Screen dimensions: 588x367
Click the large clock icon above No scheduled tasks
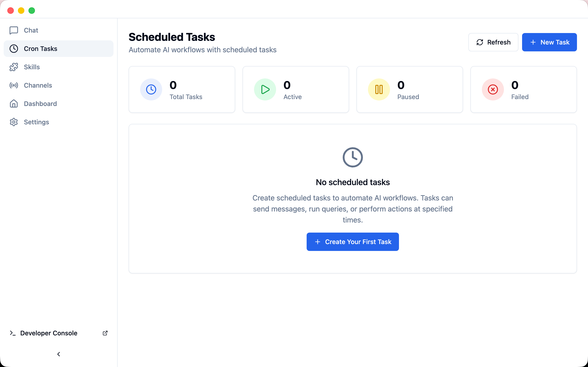[x=353, y=157]
